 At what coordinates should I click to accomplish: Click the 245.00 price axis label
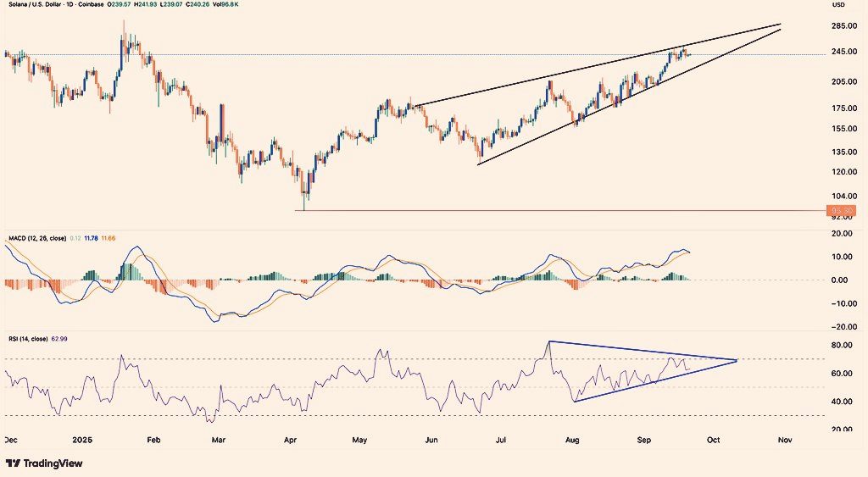click(x=843, y=53)
